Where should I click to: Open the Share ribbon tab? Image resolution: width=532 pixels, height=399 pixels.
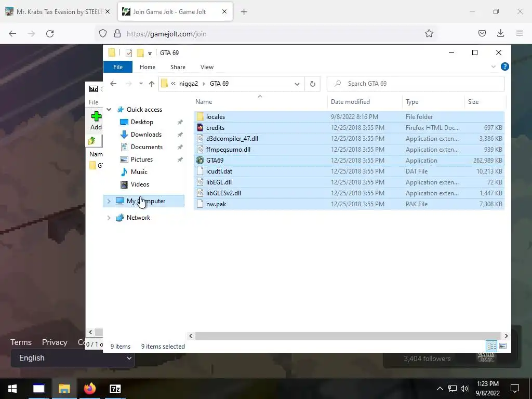click(178, 67)
